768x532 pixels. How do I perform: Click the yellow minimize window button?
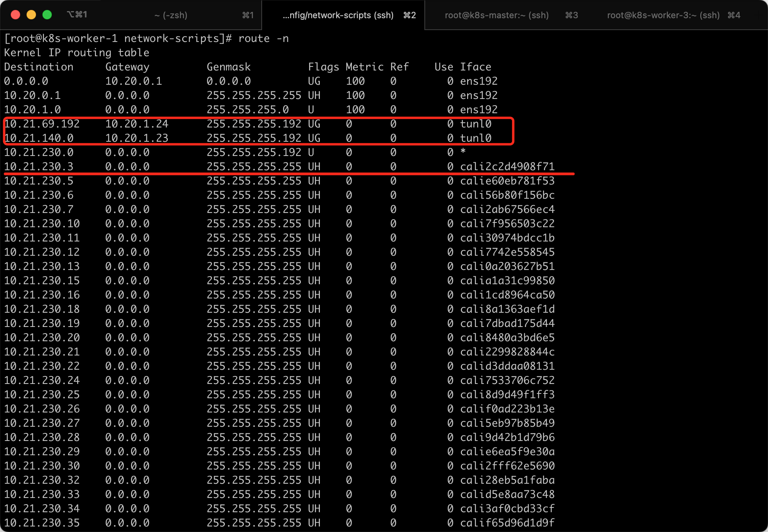click(x=31, y=15)
